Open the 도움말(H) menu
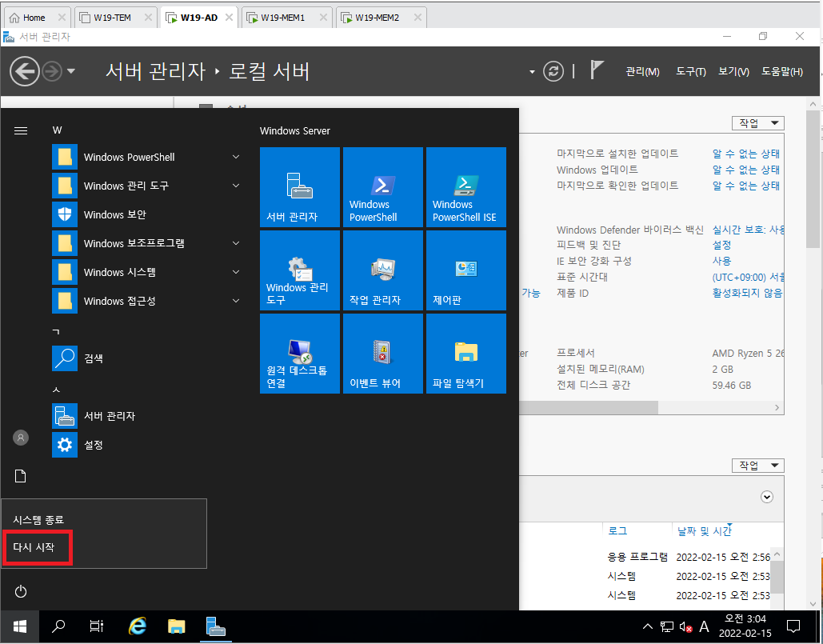The width and height of the screenshot is (823, 644). pos(782,72)
